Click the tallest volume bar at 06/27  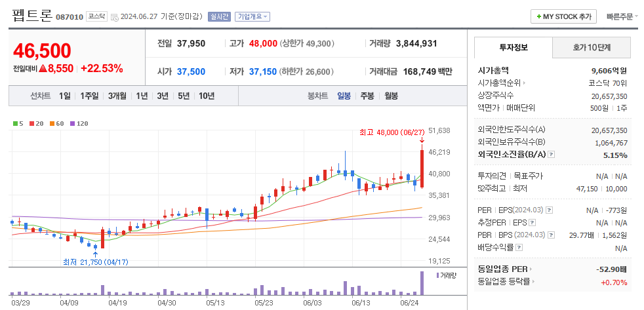pos(422,283)
